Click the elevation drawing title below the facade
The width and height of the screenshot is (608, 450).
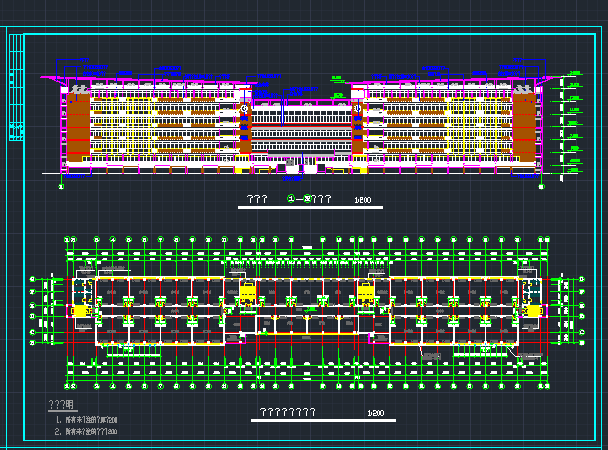click(296, 199)
